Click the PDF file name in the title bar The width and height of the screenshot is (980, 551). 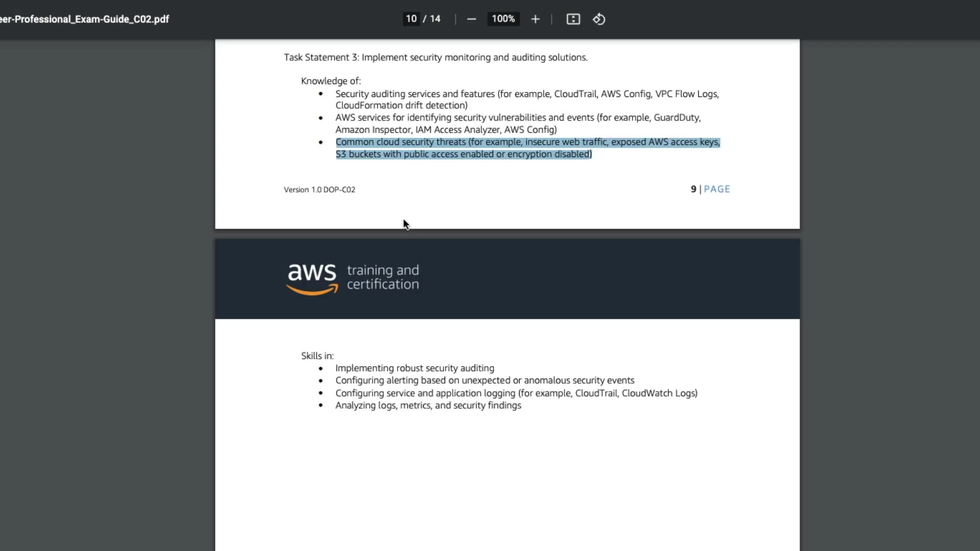click(x=85, y=19)
